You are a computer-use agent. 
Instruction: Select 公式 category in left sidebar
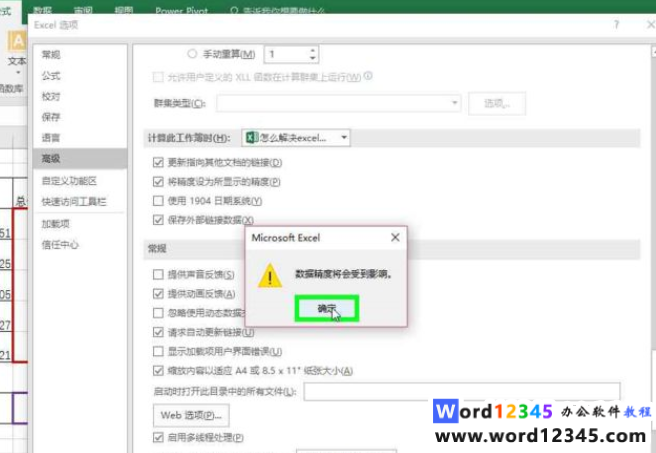tap(51, 73)
